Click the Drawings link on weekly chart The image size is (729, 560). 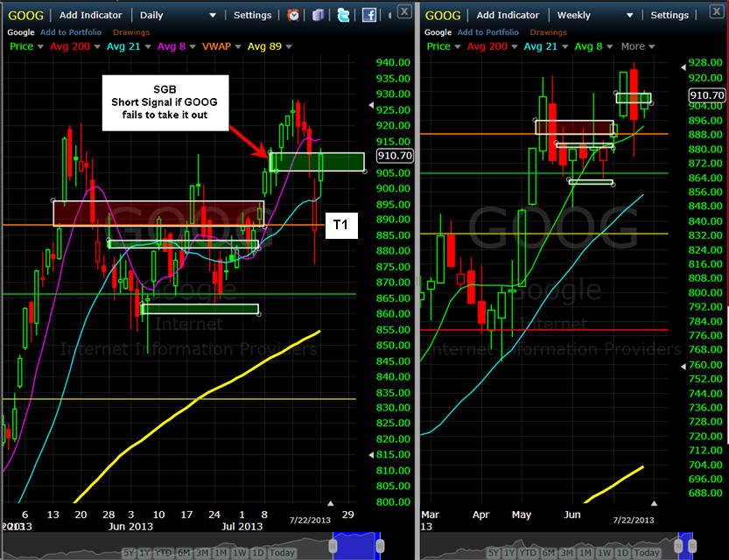(548, 32)
